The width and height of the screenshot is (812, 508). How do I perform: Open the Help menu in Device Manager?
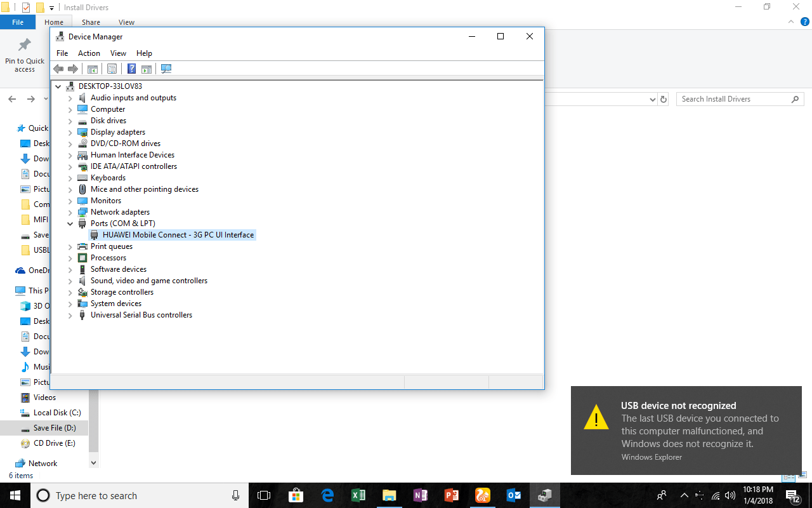click(144, 53)
